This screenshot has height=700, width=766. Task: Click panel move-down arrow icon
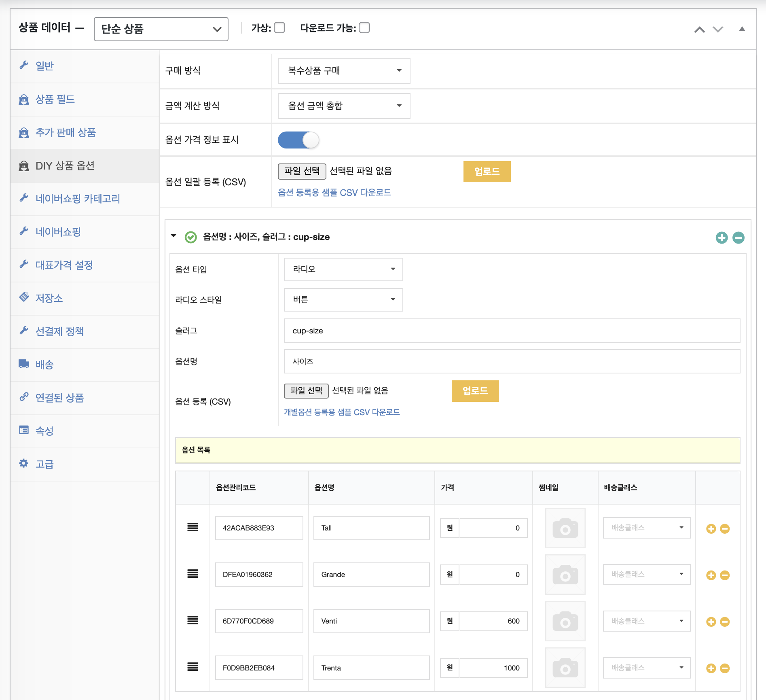click(718, 30)
